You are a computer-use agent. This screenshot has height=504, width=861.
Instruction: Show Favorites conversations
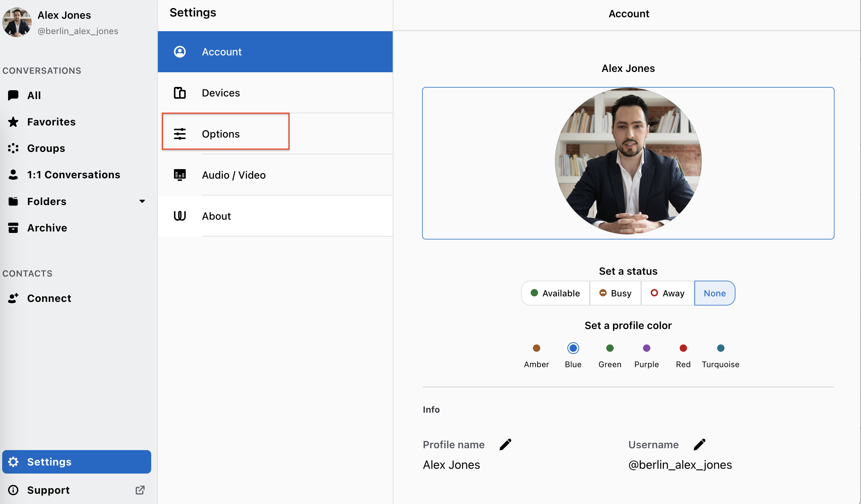[77, 122]
